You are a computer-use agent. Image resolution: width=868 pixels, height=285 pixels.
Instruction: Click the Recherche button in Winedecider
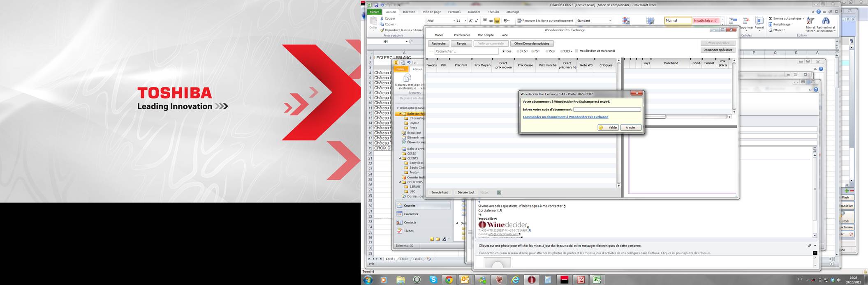[438, 44]
